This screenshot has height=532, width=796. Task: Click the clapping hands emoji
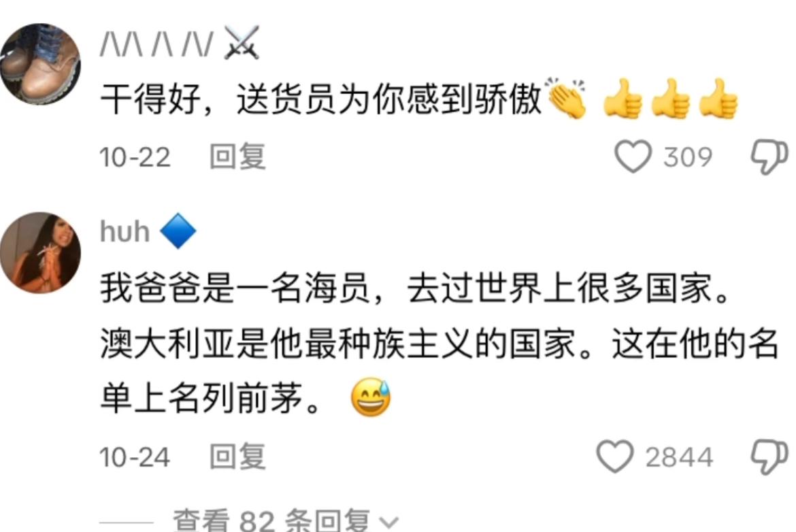coord(565,98)
